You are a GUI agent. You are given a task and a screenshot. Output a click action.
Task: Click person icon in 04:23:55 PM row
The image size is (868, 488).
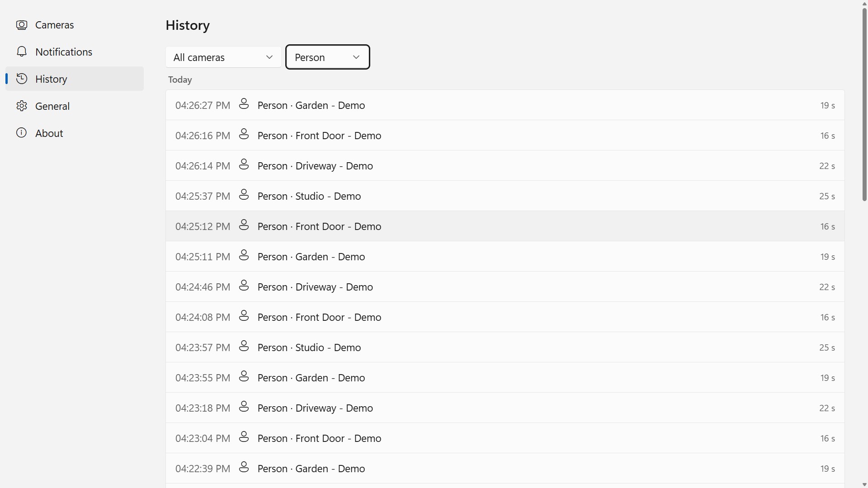244,377
